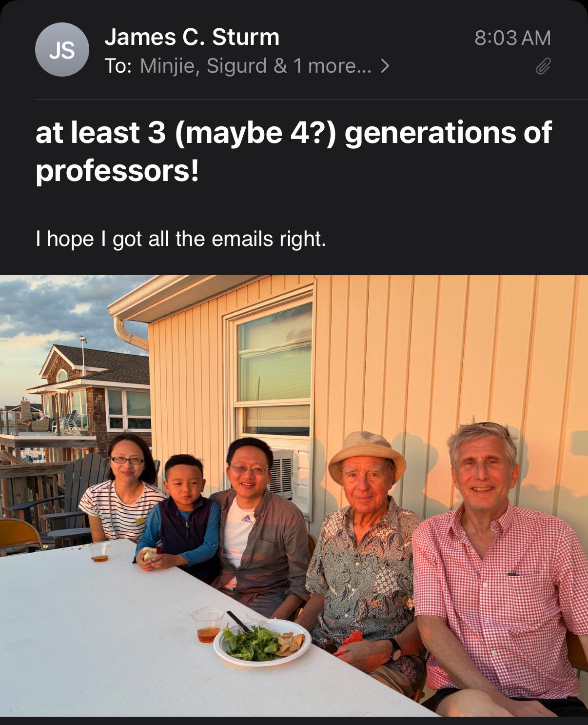The width and height of the screenshot is (588, 725).
Task: Tap the 8:03 AM timestamp
Action: tap(512, 38)
